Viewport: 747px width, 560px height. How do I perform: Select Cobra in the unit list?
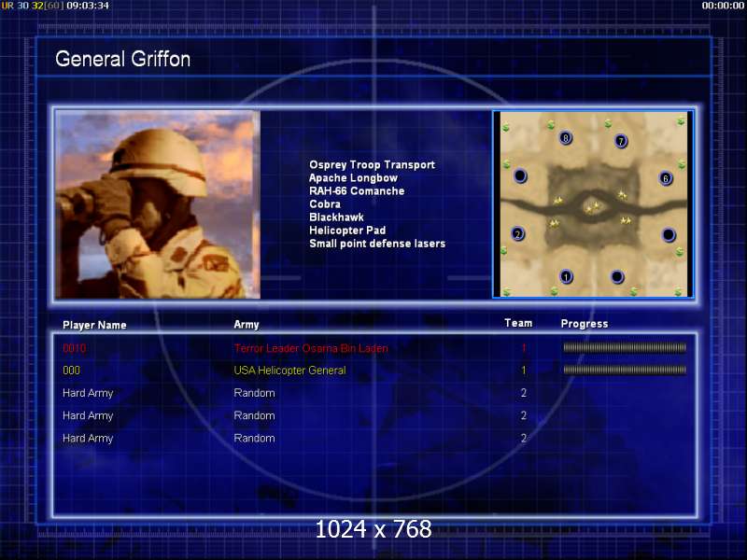point(325,204)
